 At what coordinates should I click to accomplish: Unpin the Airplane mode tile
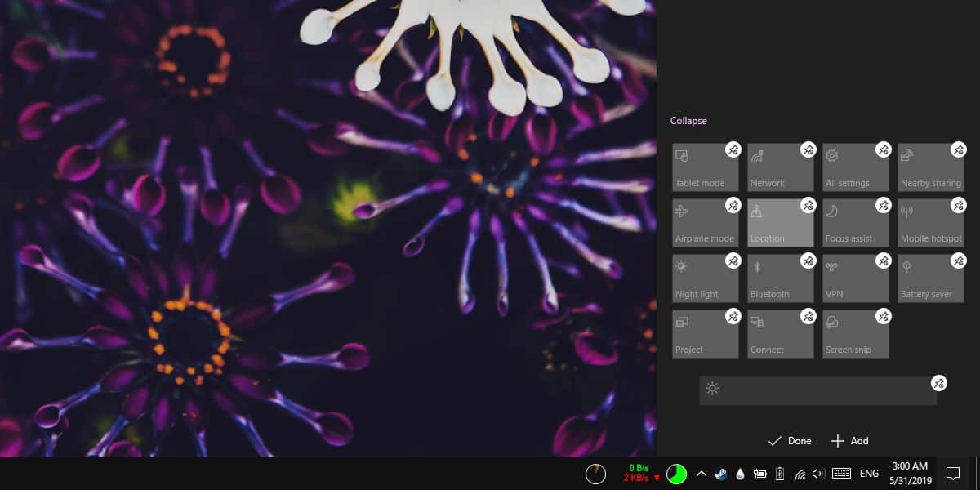pyautogui.click(x=733, y=205)
